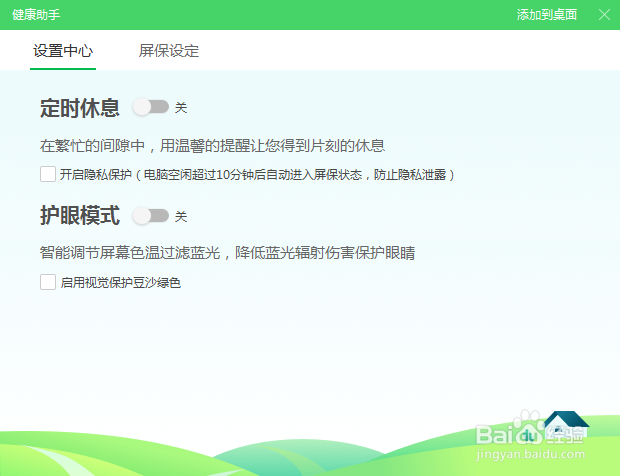Tick 启用视觉保护豆沙绿色 checkbox
Viewport: 620px width, 476px height.
pyautogui.click(x=48, y=282)
